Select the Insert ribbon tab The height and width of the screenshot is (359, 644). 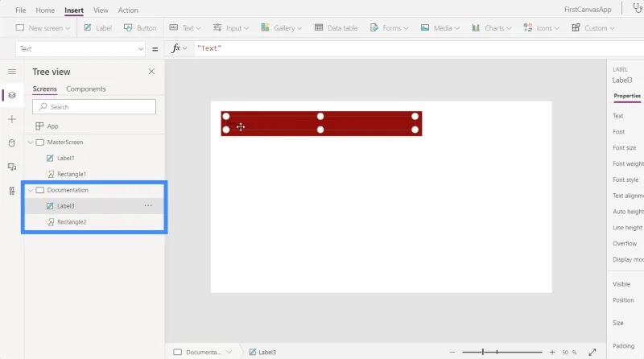(x=74, y=10)
